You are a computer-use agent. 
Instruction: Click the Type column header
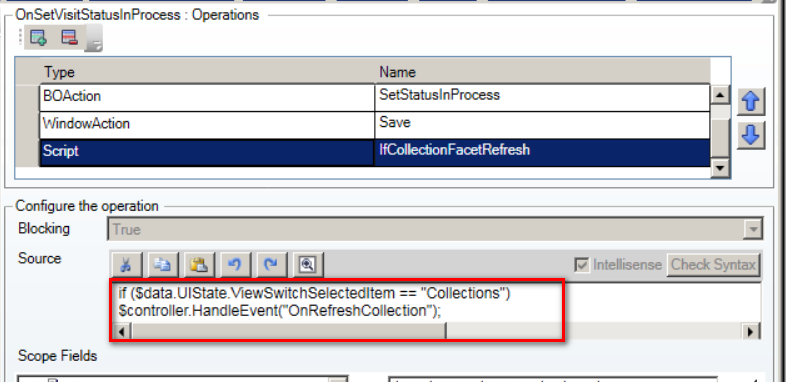pos(207,72)
